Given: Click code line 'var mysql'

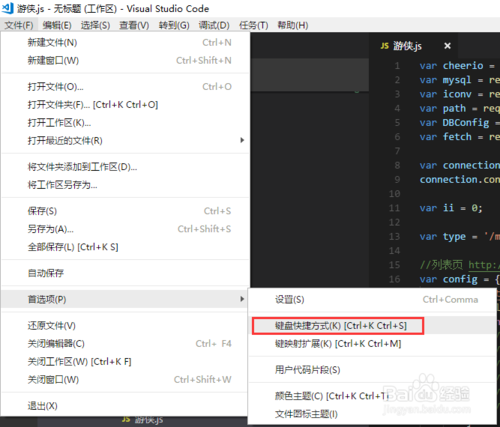Looking at the screenshot, I should coord(460,80).
